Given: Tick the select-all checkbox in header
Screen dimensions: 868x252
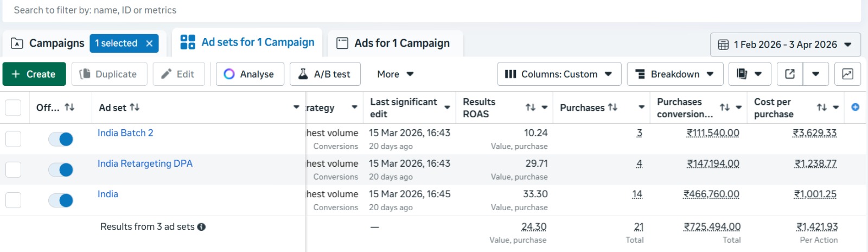Looking at the screenshot, I should (13, 108).
